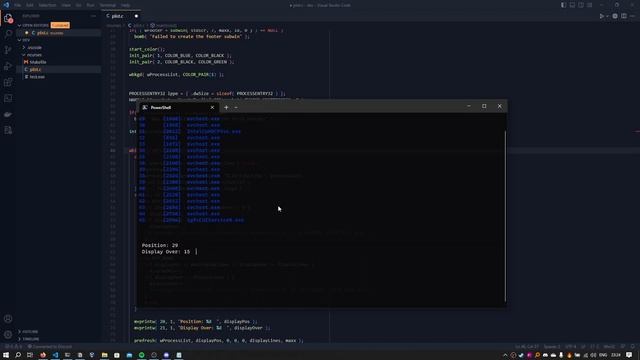Click the Spaces indentation setting in status bar

552,347
